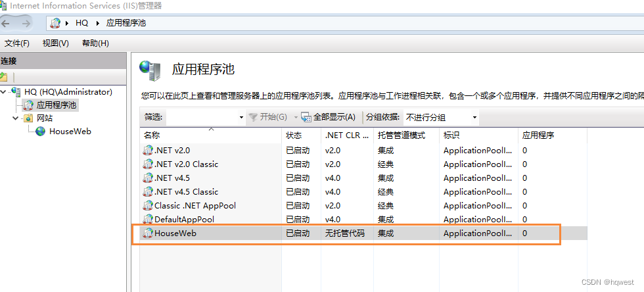The width and height of the screenshot is (644, 292).
Task: Select 应用程序池 in the connections tree
Action: coord(57,105)
